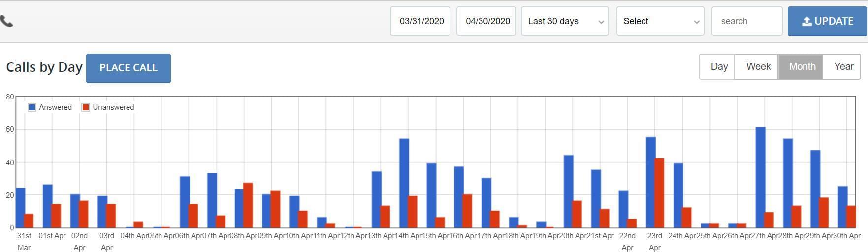Click the blue Answered legend swatch
This screenshot has height=252, width=868.
pyautogui.click(x=32, y=107)
